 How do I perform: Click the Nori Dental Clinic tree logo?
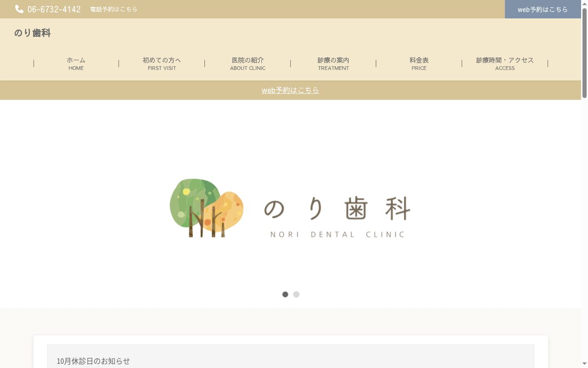point(207,208)
